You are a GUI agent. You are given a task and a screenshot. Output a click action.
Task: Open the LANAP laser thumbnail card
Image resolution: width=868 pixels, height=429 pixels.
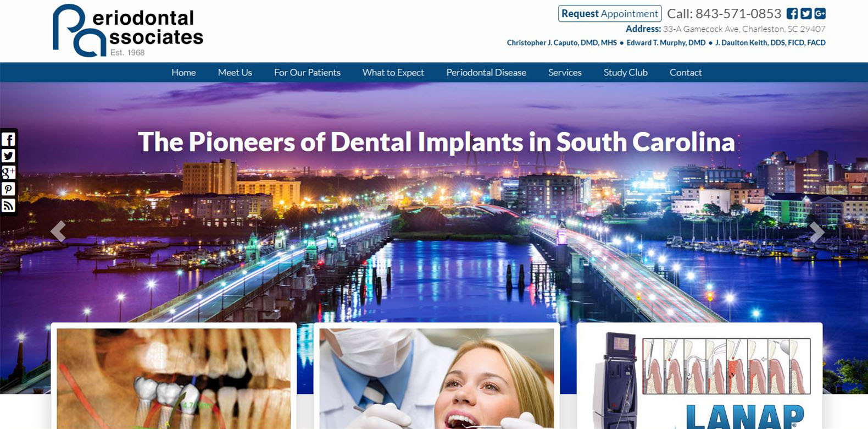pyautogui.click(x=699, y=376)
